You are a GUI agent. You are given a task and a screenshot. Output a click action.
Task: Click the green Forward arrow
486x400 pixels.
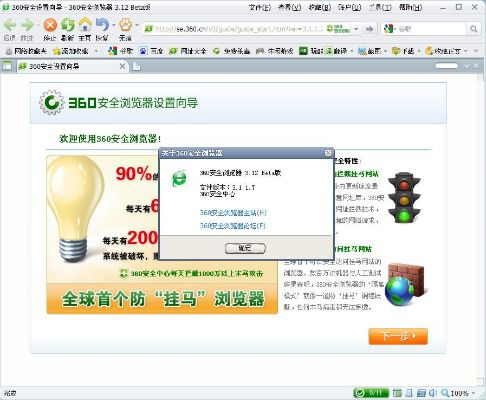(x=27, y=25)
